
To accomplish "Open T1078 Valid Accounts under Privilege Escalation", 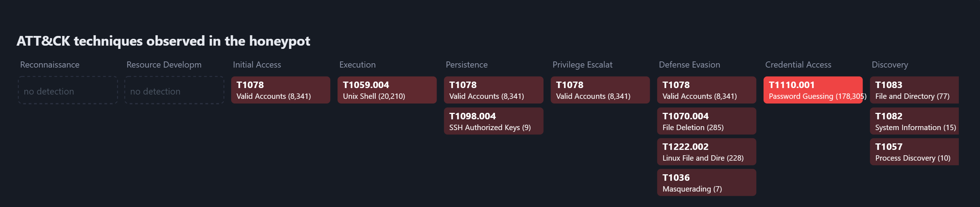I will click(600, 90).
